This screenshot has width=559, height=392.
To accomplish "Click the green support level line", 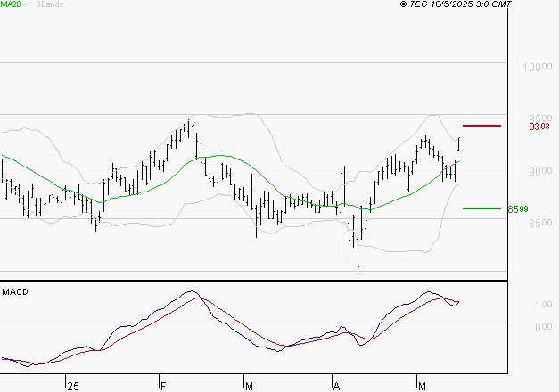I will [x=481, y=208].
